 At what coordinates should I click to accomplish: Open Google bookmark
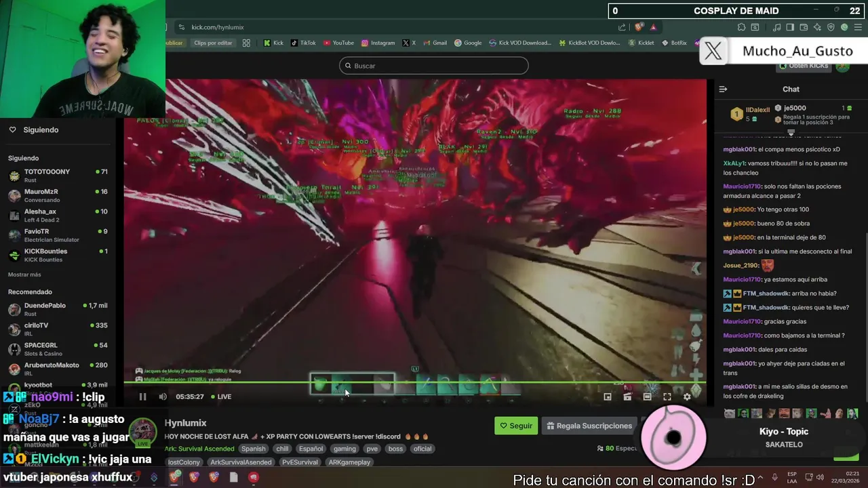[468, 43]
